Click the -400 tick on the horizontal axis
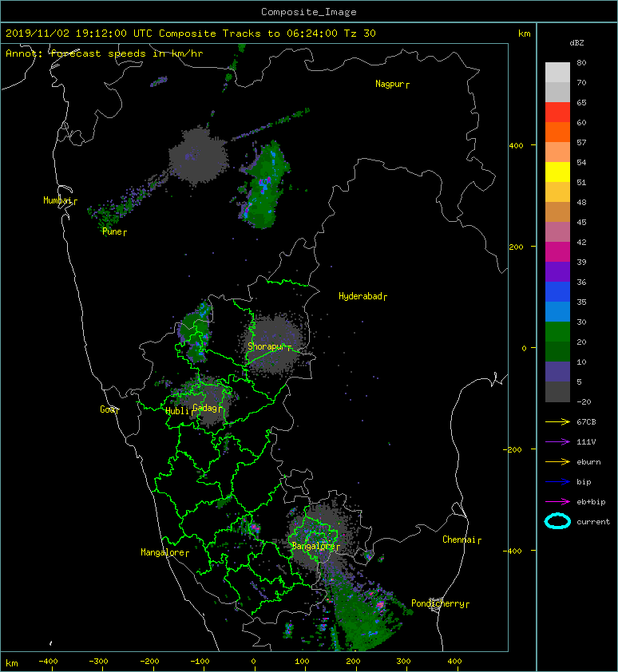 click(x=48, y=662)
